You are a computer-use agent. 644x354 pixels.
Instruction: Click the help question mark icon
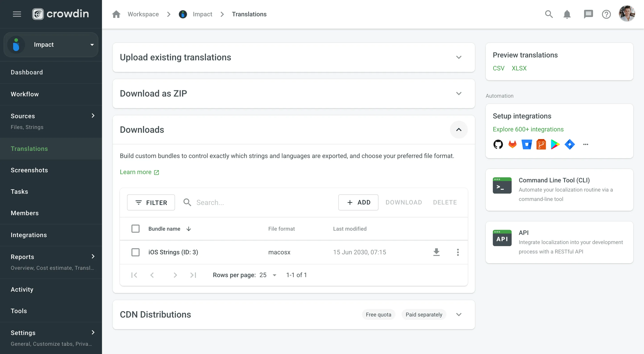point(606,14)
